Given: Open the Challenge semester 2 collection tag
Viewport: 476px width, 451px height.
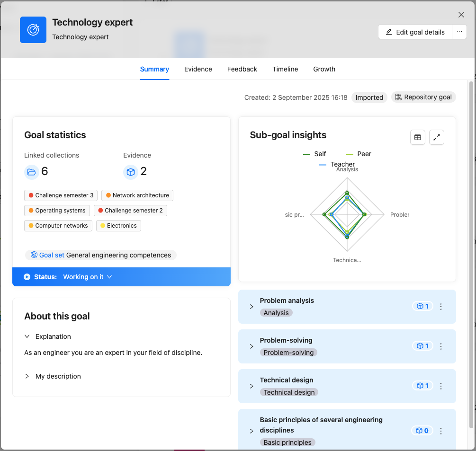Looking at the screenshot, I should (131, 211).
